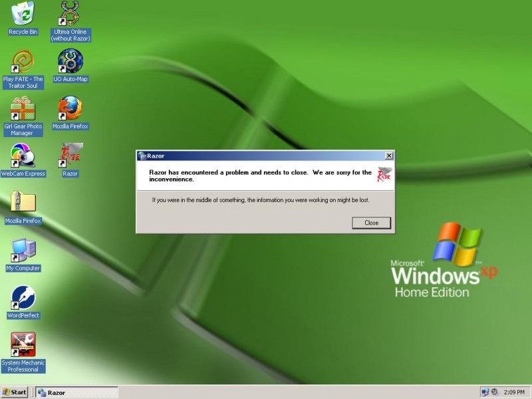Screen dimensions: 532x399
Task: Click the Razor taskbar button
Action: tap(76, 392)
